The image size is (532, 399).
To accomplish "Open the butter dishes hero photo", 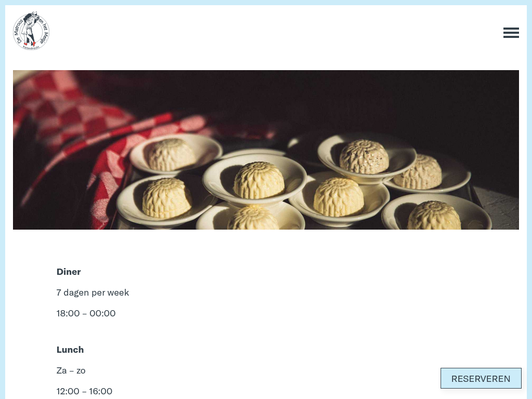I will tap(265, 150).
